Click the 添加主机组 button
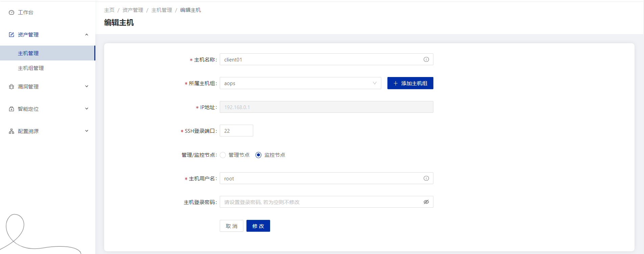644x254 pixels. point(410,83)
